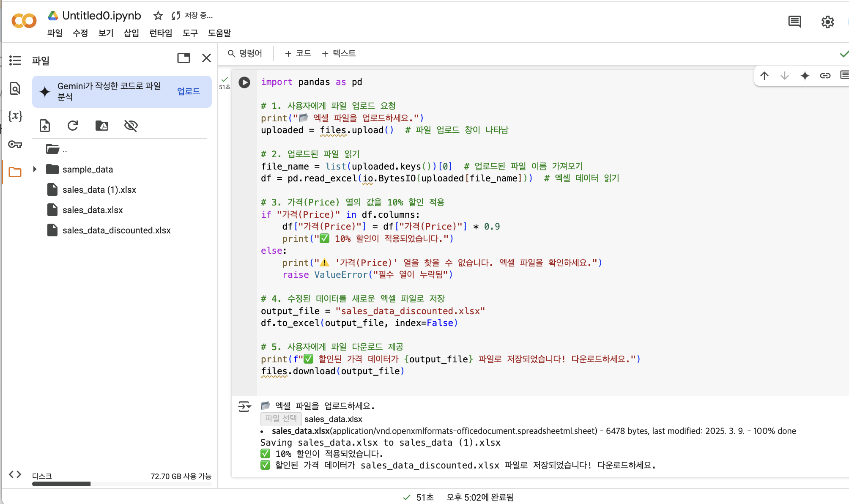
Task: Click upload to session storage icon
Action: coord(45,126)
